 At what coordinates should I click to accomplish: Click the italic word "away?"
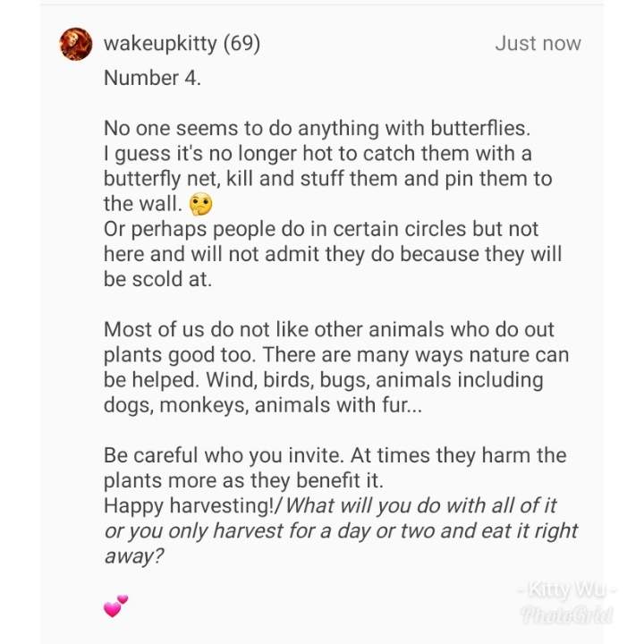tap(134, 556)
